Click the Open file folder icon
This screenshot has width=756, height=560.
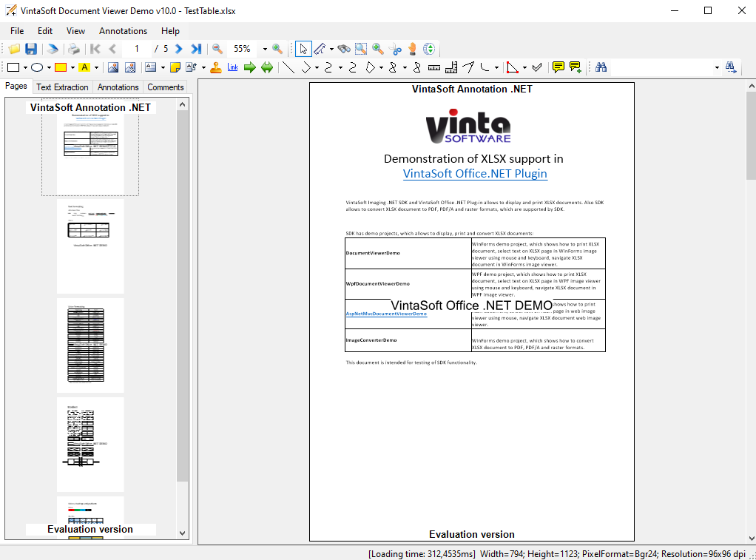pos(14,49)
